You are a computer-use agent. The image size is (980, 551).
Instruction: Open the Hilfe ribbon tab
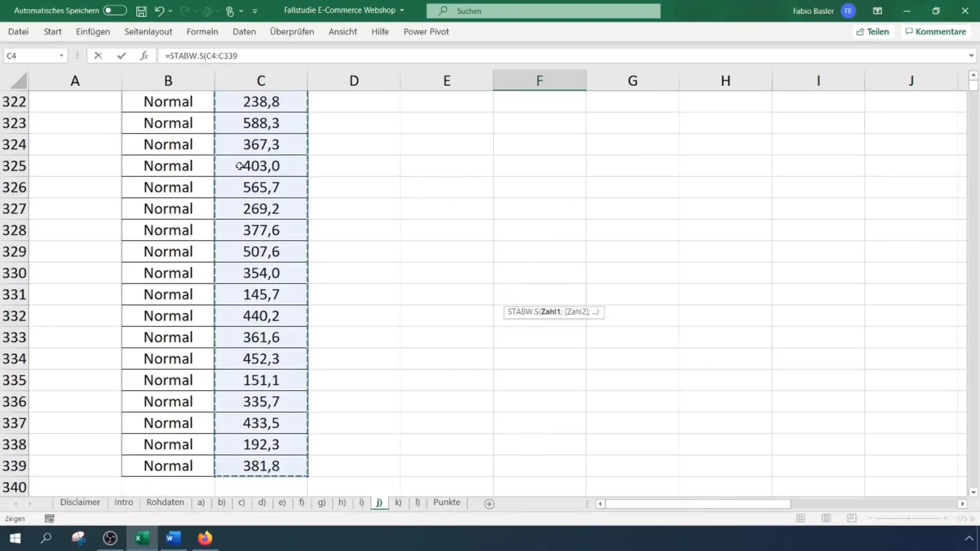click(380, 32)
